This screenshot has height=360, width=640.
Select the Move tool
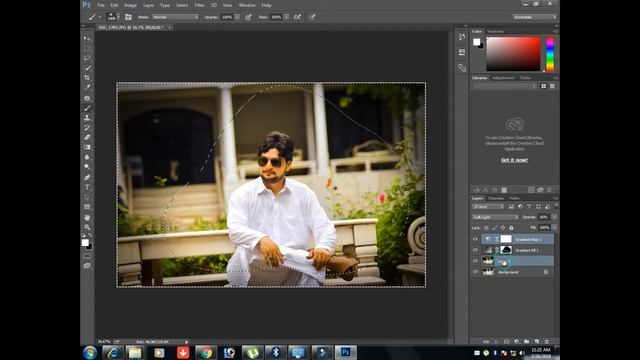click(x=87, y=38)
